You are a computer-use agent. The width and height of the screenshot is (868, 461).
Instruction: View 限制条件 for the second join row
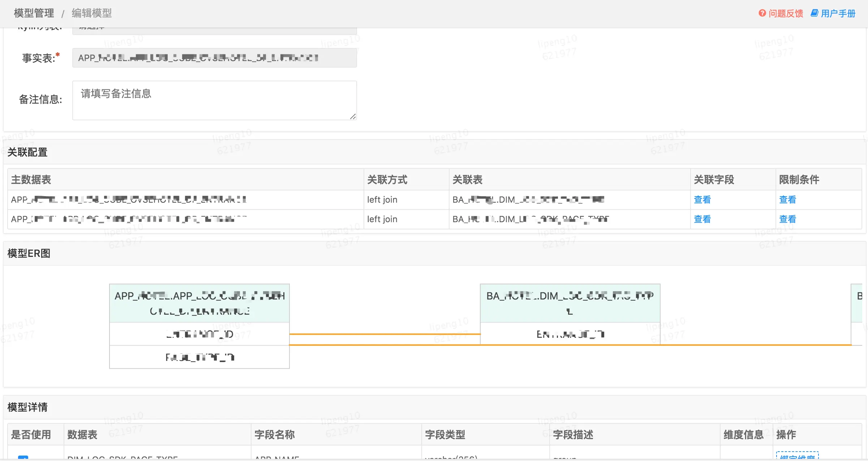pos(787,219)
